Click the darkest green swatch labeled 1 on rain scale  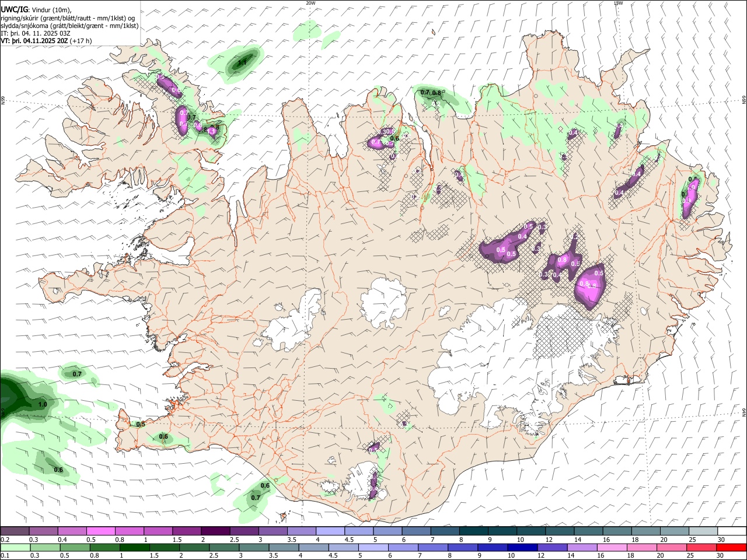tap(135, 548)
